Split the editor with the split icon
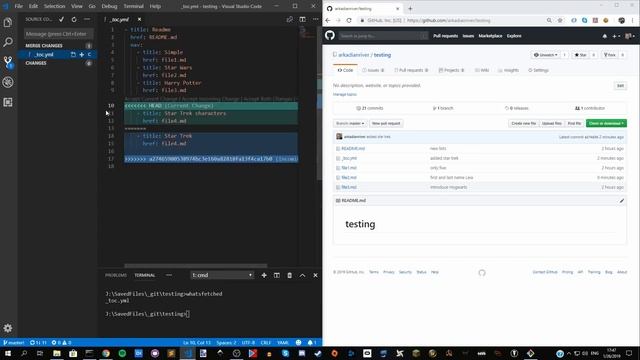Viewport: 640px width, 360px height. tap(302, 19)
